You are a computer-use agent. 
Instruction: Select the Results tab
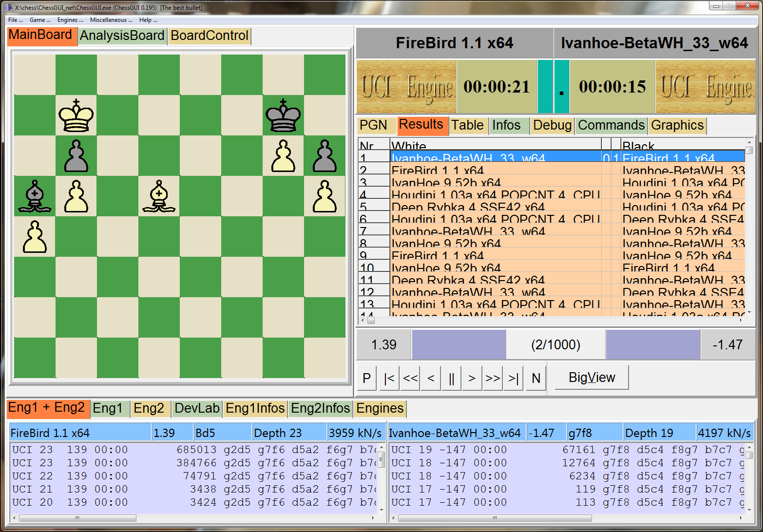[x=422, y=125]
